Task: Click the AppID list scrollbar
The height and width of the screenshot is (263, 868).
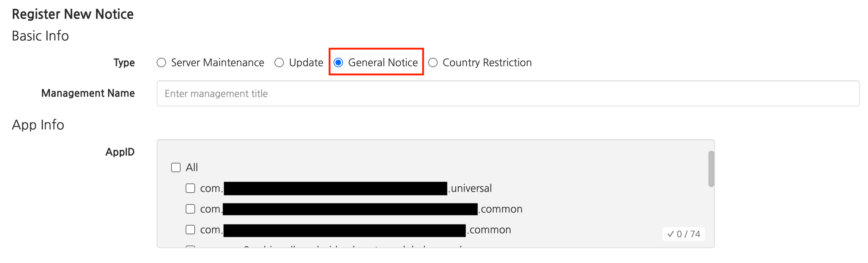Action: [x=711, y=169]
